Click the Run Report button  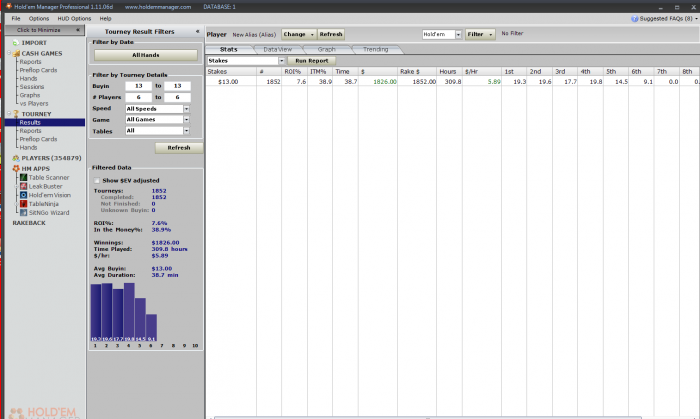click(312, 61)
